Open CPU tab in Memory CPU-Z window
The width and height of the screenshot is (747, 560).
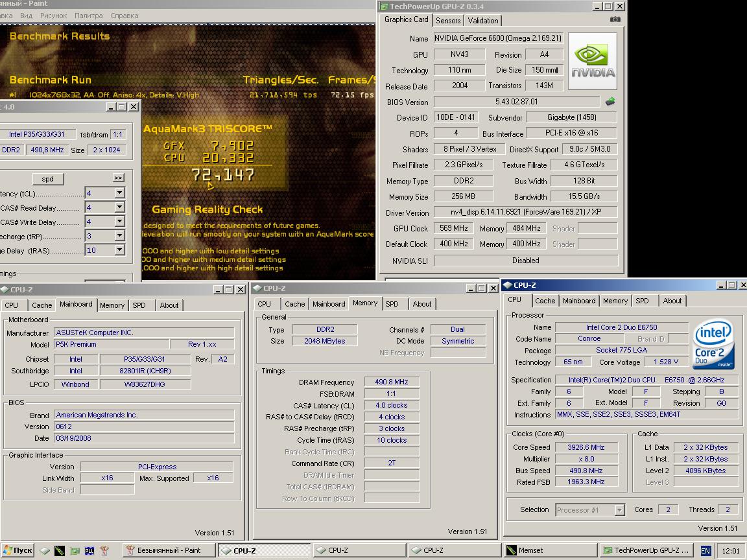(265, 304)
